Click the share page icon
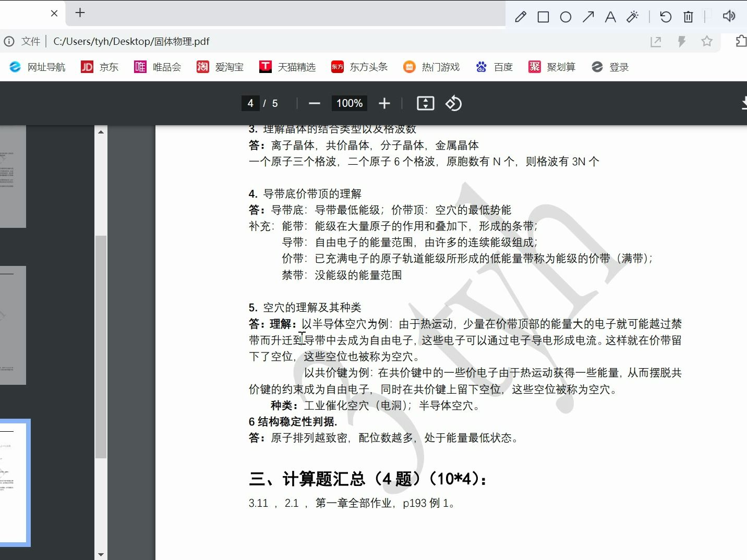Image resolution: width=747 pixels, height=560 pixels. 656,42
